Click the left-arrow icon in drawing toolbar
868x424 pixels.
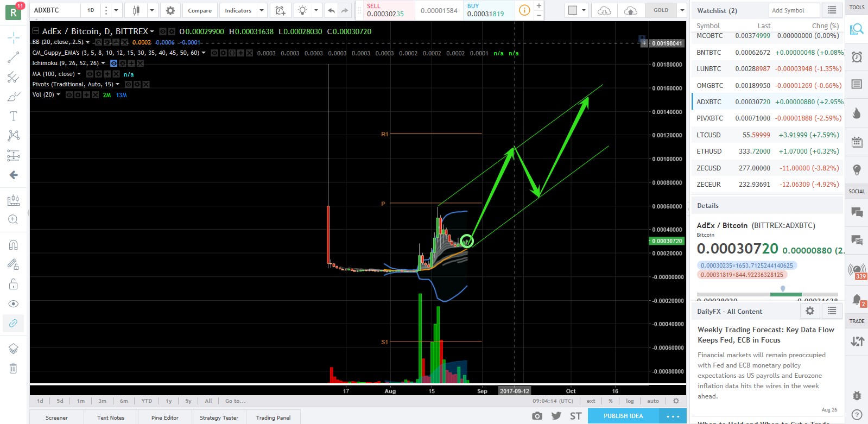coord(14,175)
